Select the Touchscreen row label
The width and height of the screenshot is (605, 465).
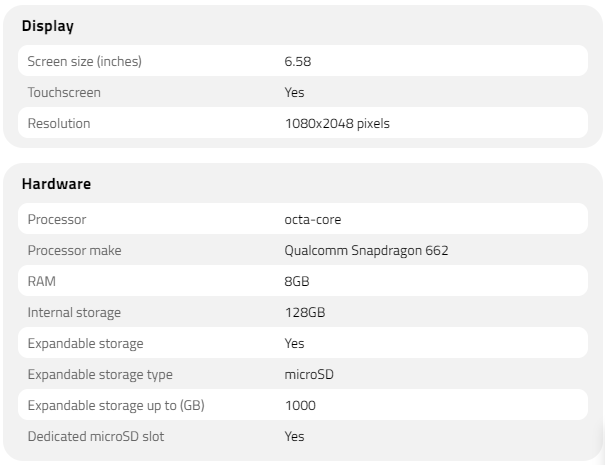click(x=64, y=92)
